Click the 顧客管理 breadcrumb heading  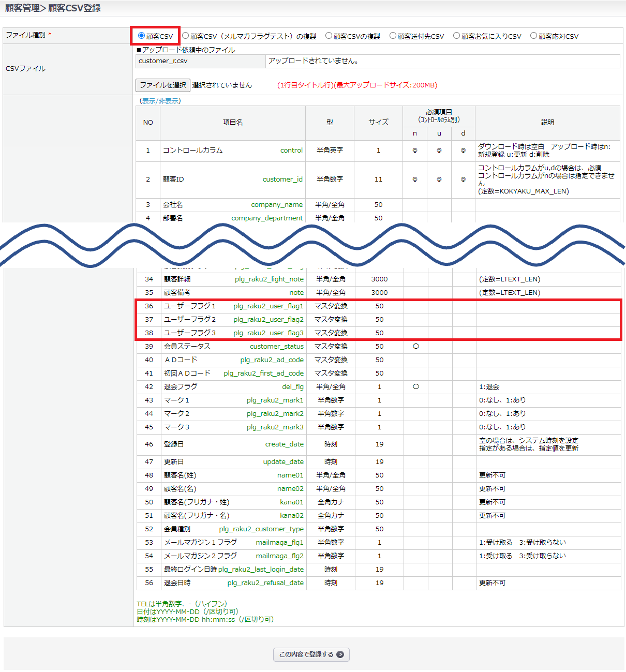pos(22,8)
